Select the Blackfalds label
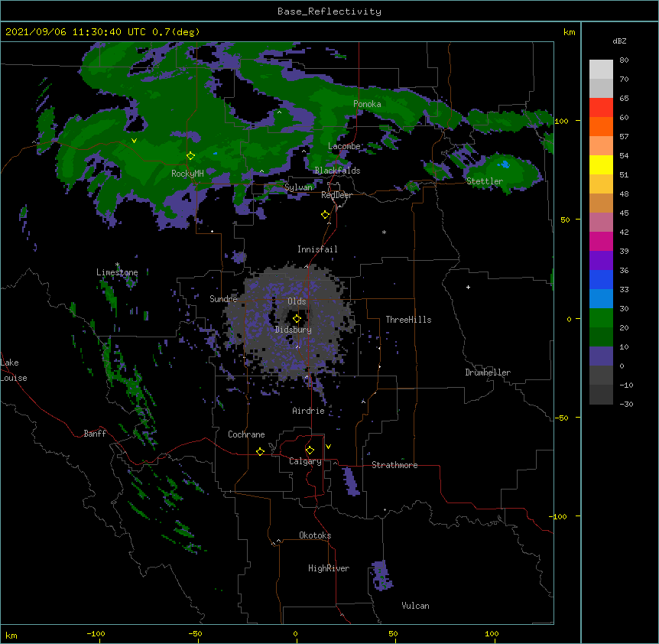This screenshot has height=644, width=659. click(x=337, y=171)
